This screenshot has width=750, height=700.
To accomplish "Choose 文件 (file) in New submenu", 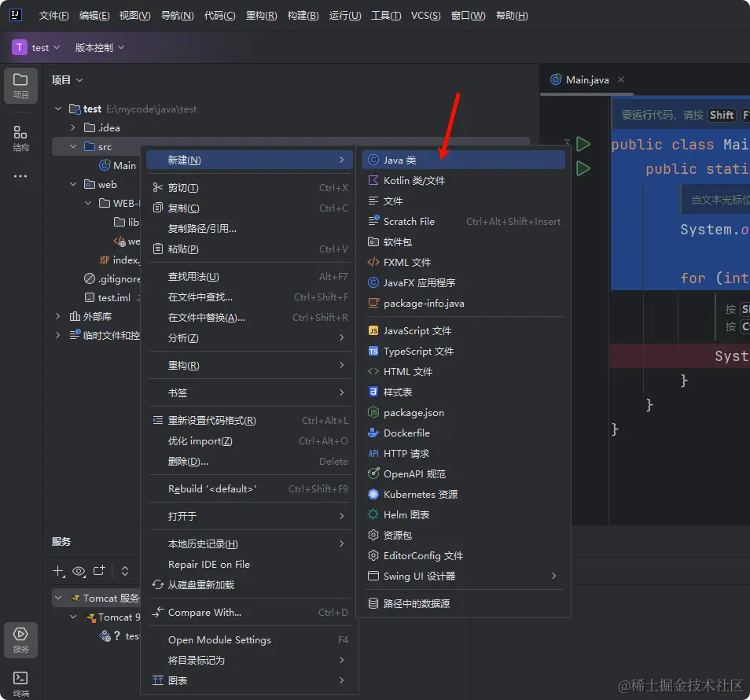I will pos(463,201).
